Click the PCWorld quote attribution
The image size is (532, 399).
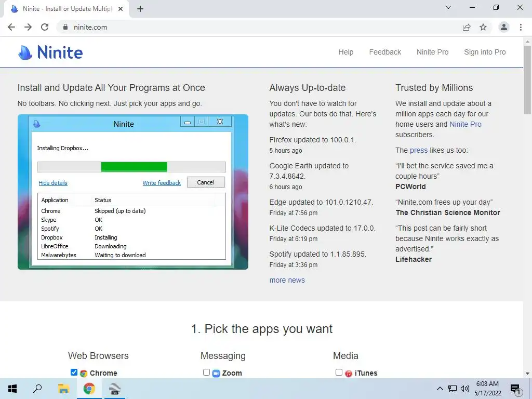(x=410, y=187)
